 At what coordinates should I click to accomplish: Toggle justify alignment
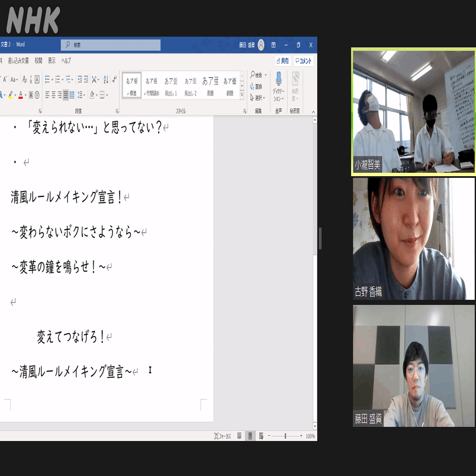click(65, 95)
